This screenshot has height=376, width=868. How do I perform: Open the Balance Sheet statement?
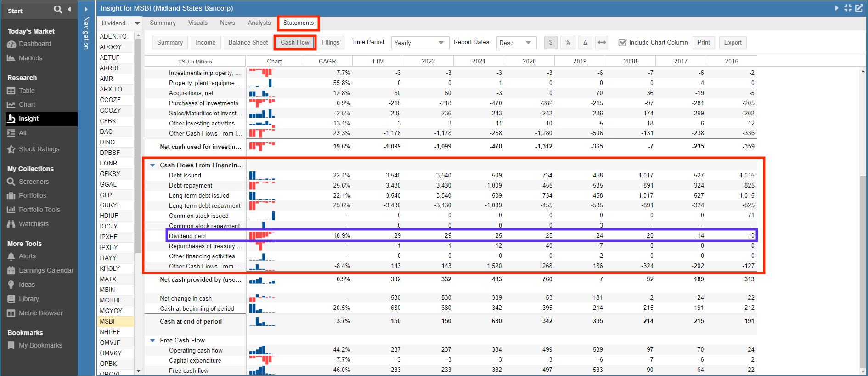pos(248,42)
